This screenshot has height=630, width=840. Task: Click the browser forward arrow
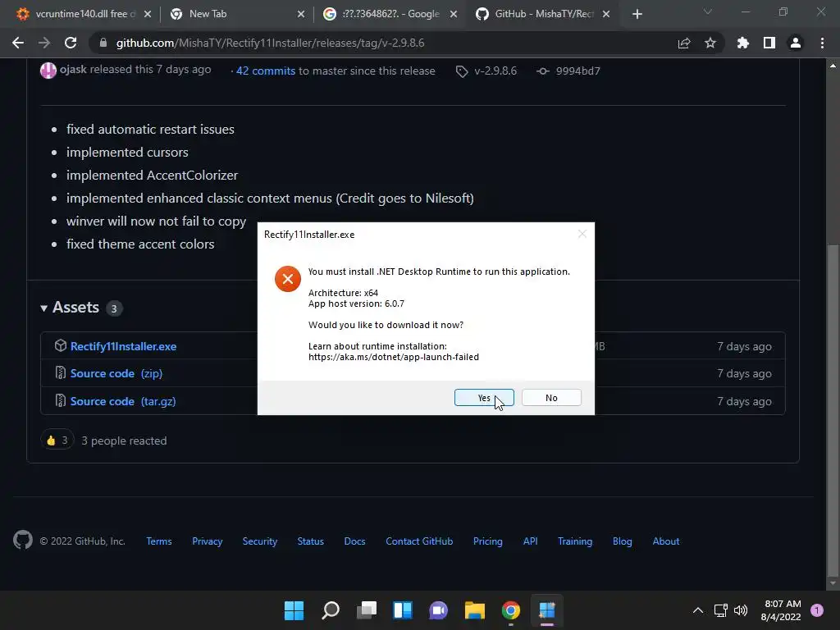[44, 43]
